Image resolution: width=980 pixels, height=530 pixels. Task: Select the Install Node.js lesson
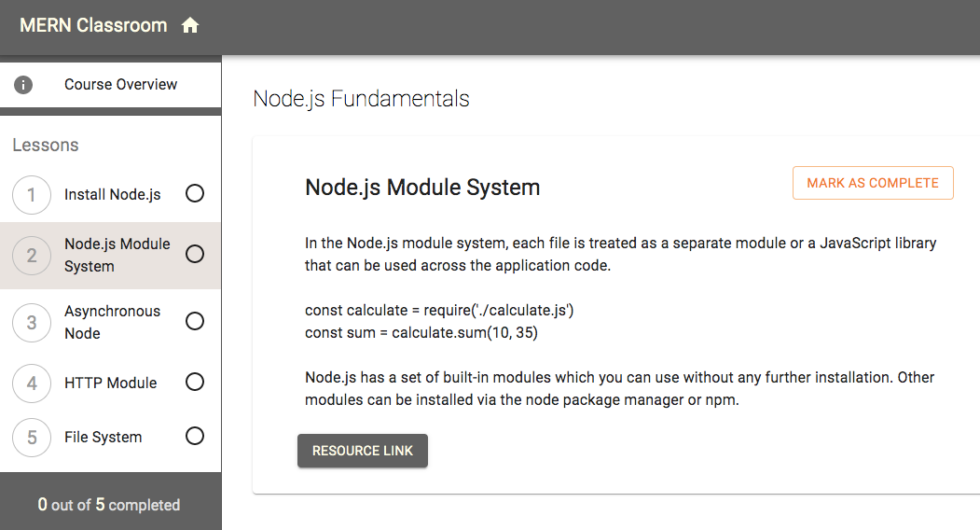coord(112,195)
